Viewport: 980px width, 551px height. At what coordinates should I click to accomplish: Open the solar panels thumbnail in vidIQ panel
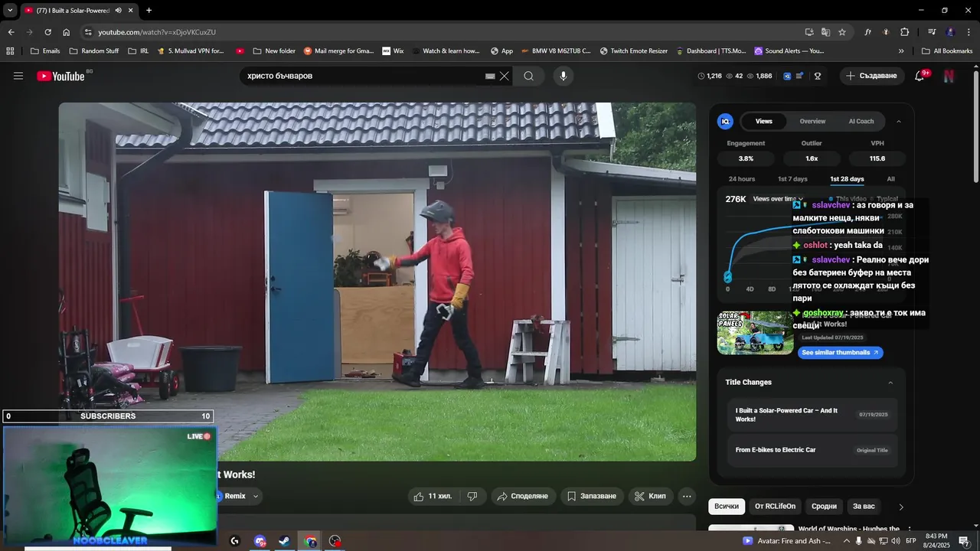click(755, 332)
